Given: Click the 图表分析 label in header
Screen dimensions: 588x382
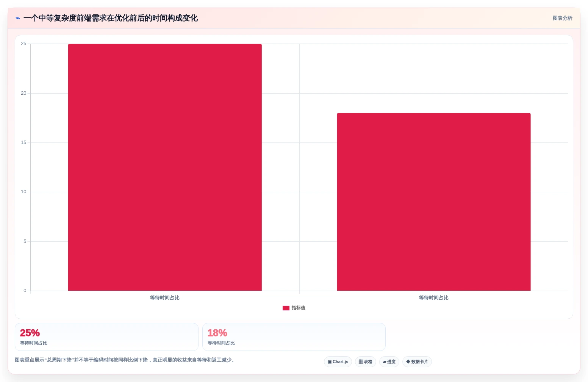Looking at the screenshot, I should coord(562,18).
